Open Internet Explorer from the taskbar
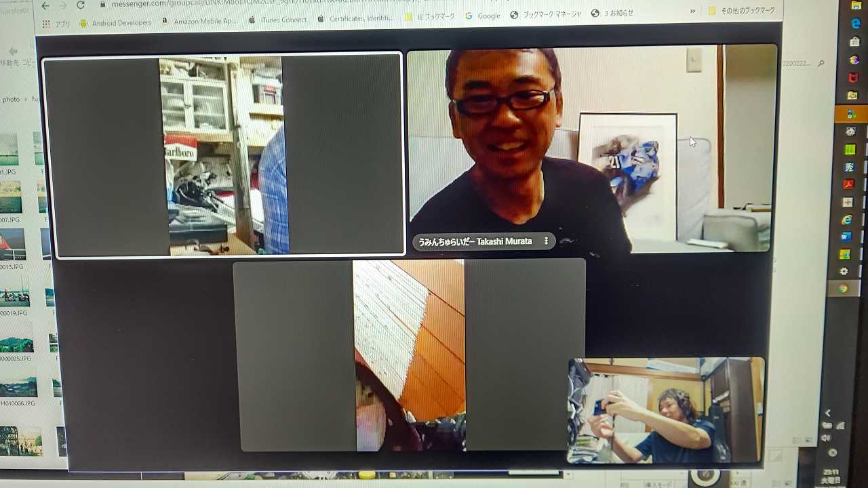The height and width of the screenshot is (488, 868). pos(846,220)
